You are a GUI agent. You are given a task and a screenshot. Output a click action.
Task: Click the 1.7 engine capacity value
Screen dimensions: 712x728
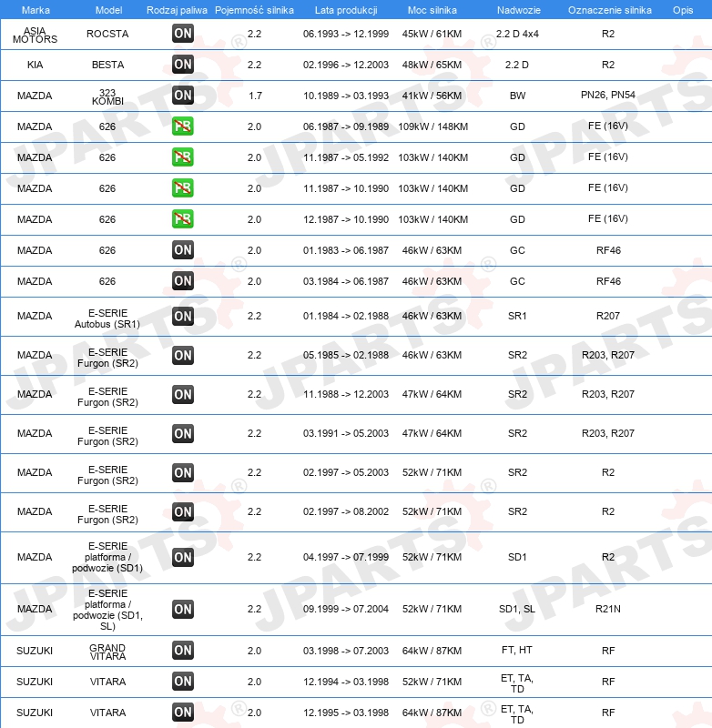[255, 96]
